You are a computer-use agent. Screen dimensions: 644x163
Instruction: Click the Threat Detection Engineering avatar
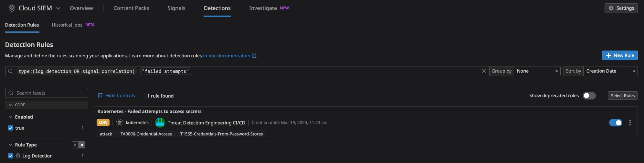[160, 123]
